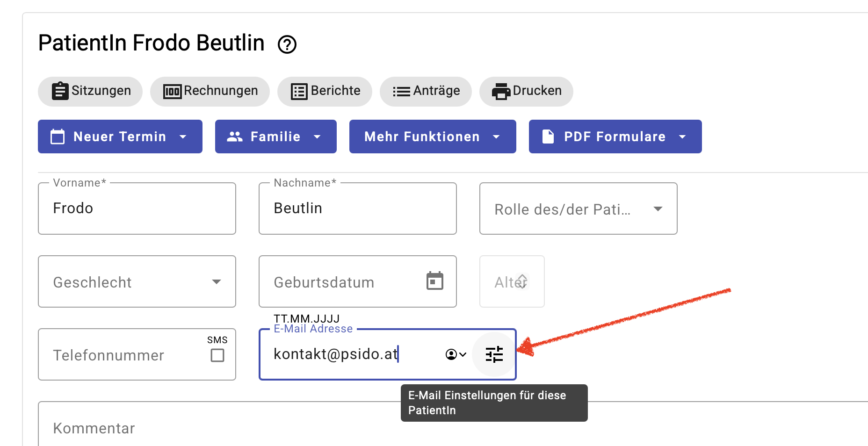Click into the Kommentar field
The image size is (868, 446).
tap(187, 427)
